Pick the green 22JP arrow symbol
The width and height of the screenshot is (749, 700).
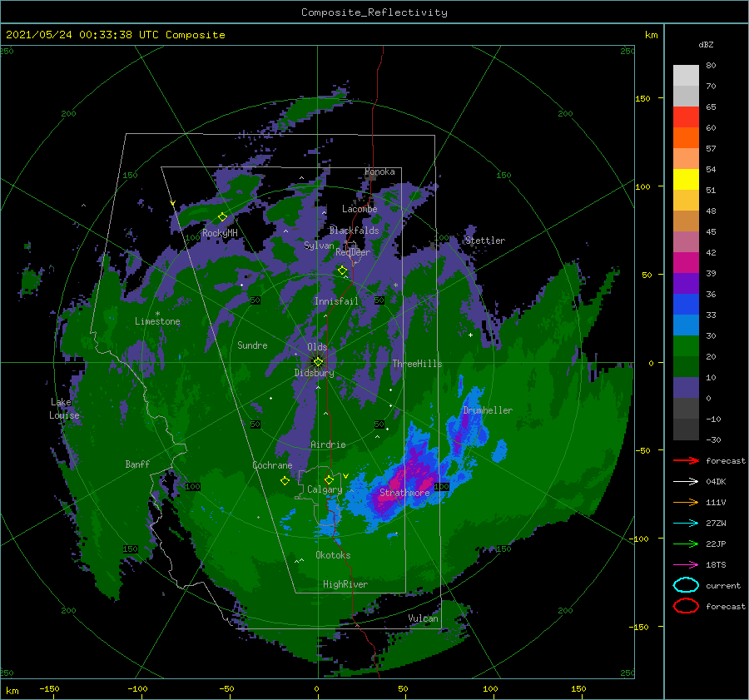pyautogui.click(x=686, y=544)
